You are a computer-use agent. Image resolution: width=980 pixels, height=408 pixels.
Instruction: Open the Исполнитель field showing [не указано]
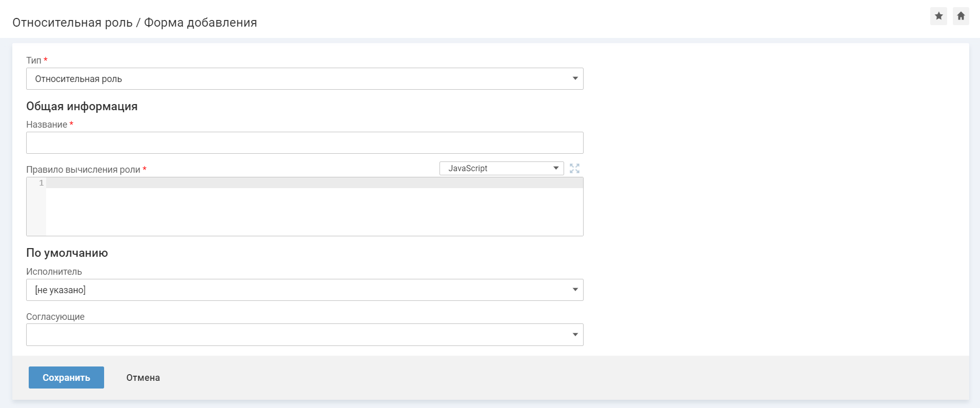click(297, 290)
